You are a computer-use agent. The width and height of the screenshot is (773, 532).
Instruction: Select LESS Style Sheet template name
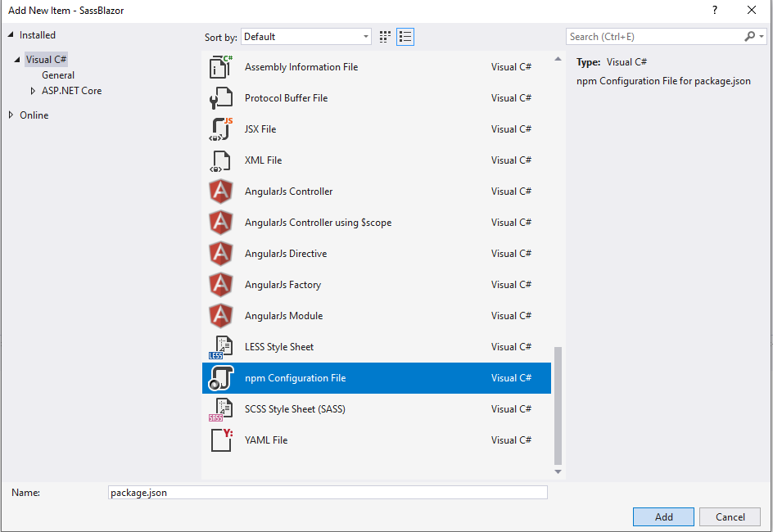pyautogui.click(x=279, y=347)
